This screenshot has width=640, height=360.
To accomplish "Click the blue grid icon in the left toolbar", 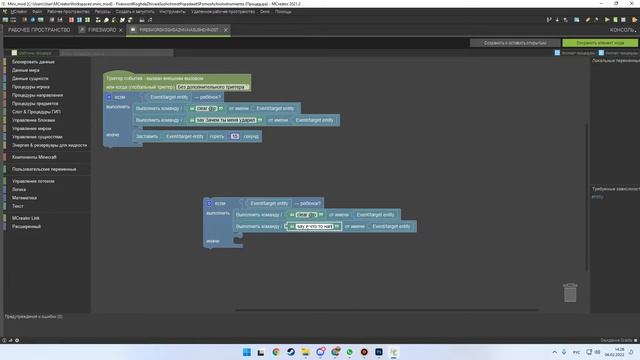I will click(x=80, y=20).
